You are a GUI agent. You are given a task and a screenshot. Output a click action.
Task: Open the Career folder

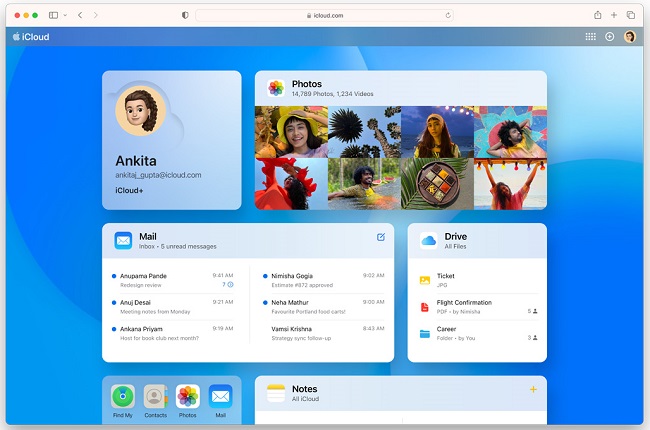pyautogui.click(x=478, y=333)
